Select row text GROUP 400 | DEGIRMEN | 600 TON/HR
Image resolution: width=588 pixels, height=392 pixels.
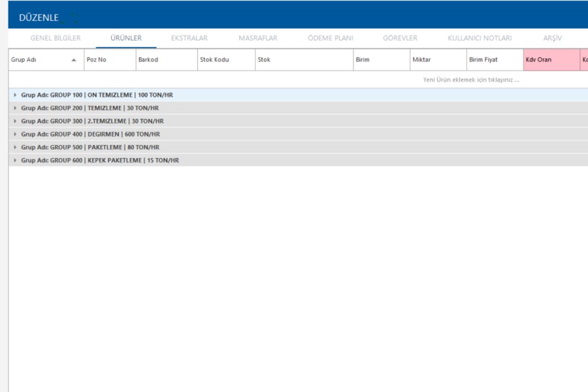[105, 134]
